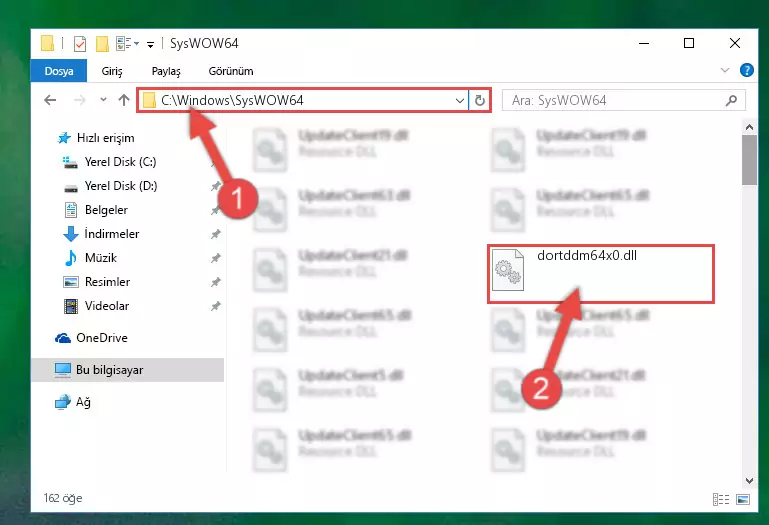Select Ağ in the navigation pane

(x=83, y=402)
